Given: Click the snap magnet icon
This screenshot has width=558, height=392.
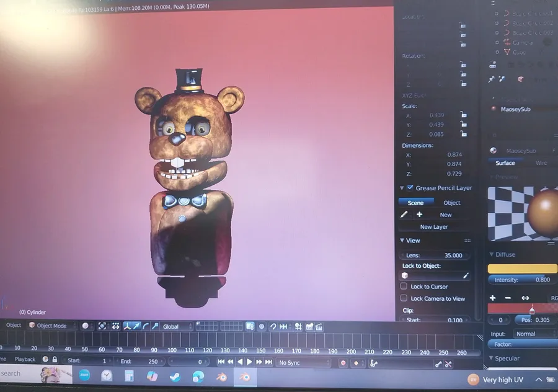Looking at the screenshot, I should tap(273, 326).
